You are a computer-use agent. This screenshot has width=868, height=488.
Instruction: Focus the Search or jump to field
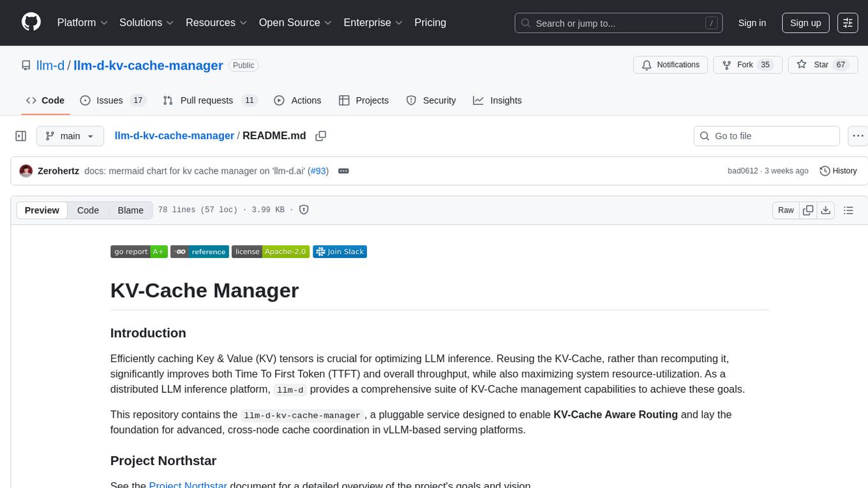pos(618,23)
